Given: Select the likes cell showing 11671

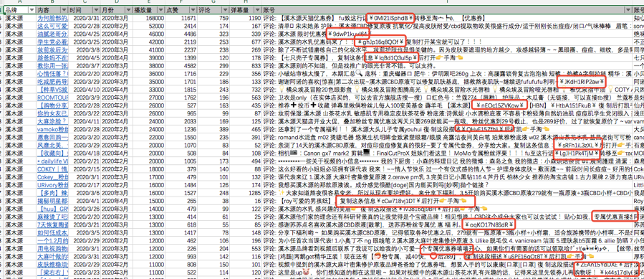Looking at the screenshot, I should click(181, 18).
